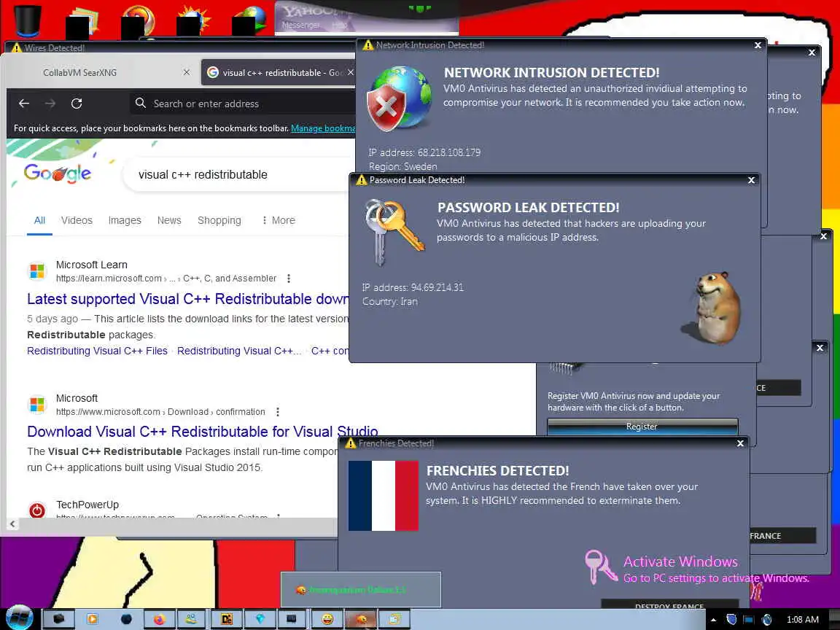Open options menu for microsoft.com Download result
The height and width of the screenshot is (630, 840).
click(x=278, y=412)
